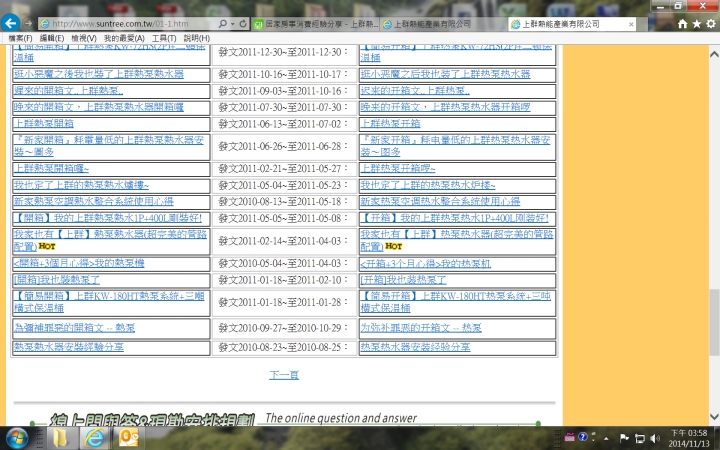Open link 新家熱泵空調熱水整合系統使用心得
Viewport: 720px width, 450px height.
point(94,201)
